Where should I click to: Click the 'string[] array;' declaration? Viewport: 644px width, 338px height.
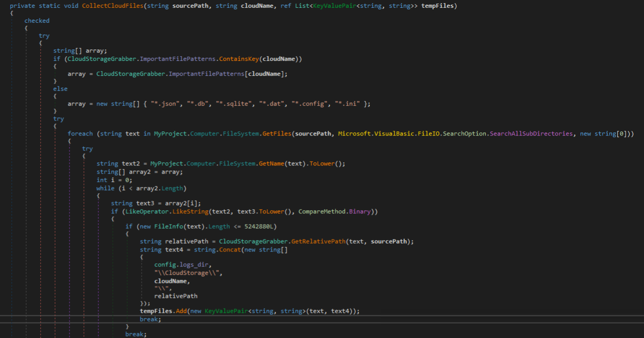(x=80, y=50)
